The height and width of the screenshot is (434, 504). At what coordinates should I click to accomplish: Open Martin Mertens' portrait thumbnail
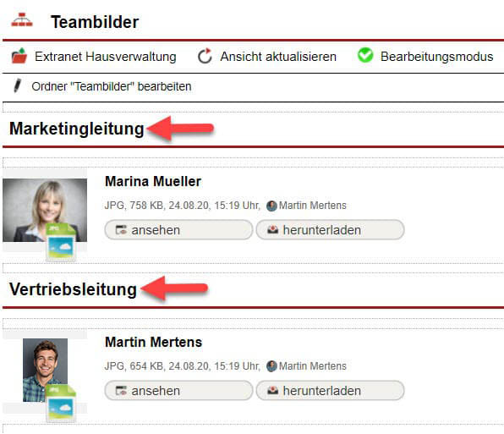coord(45,370)
